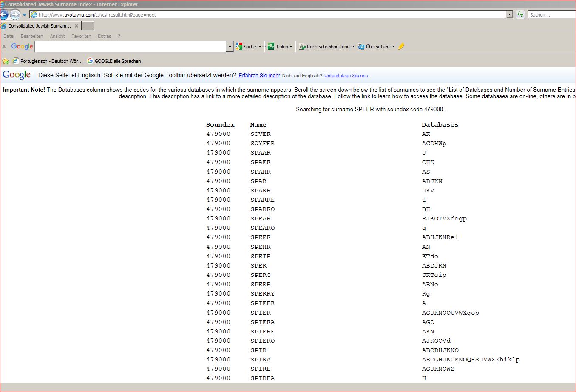
Task: Click database codes ABCGHJKLMNOQRSUVWXZhiklp
Action: click(x=471, y=359)
